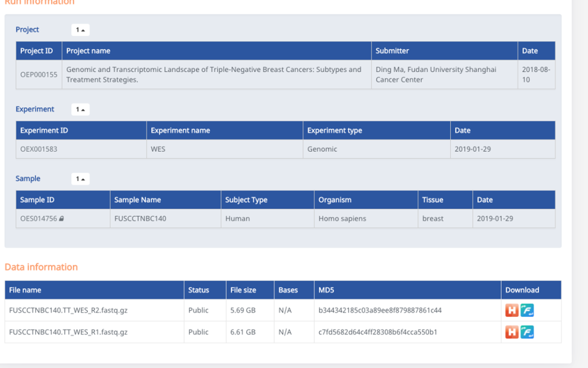Open sample ID OES014756
Image resolution: width=588 pixels, height=368 pixels.
pos(39,218)
